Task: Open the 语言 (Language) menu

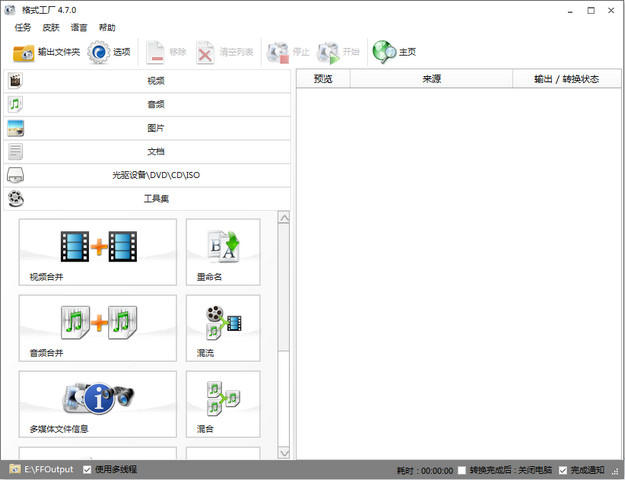Action: click(x=79, y=28)
